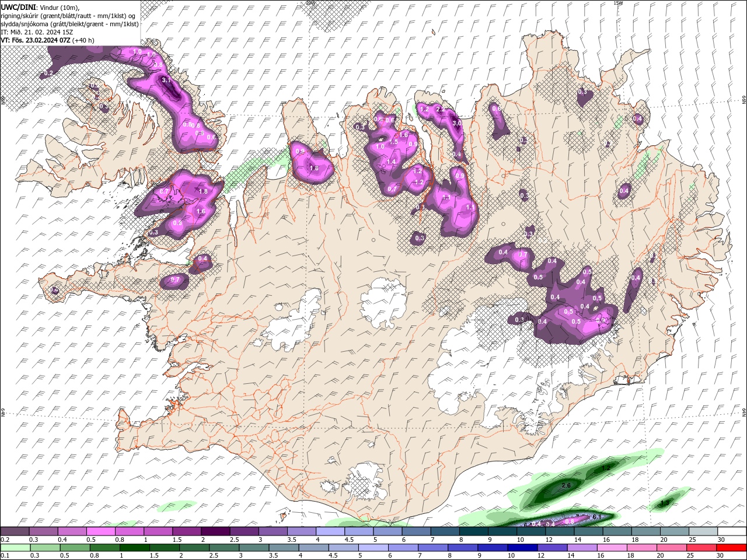The image size is (747, 560).
Task: Click the 3.0 snowfall value on the map
Action: coord(457,123)
